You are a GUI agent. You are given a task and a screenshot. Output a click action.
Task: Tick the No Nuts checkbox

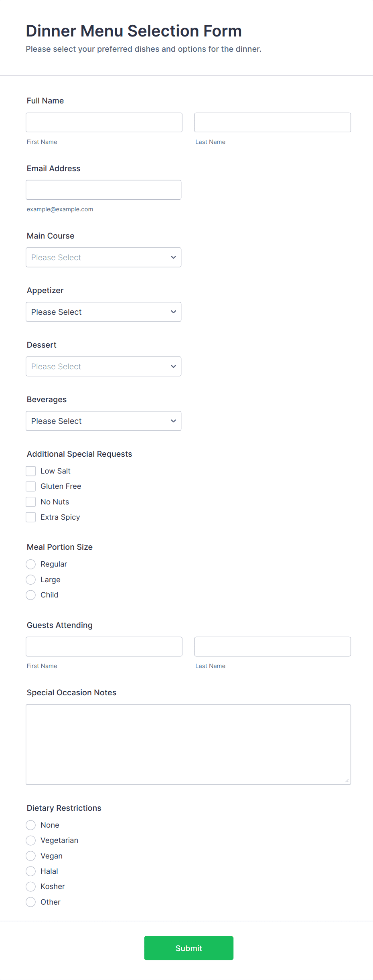tap(31, 502)
